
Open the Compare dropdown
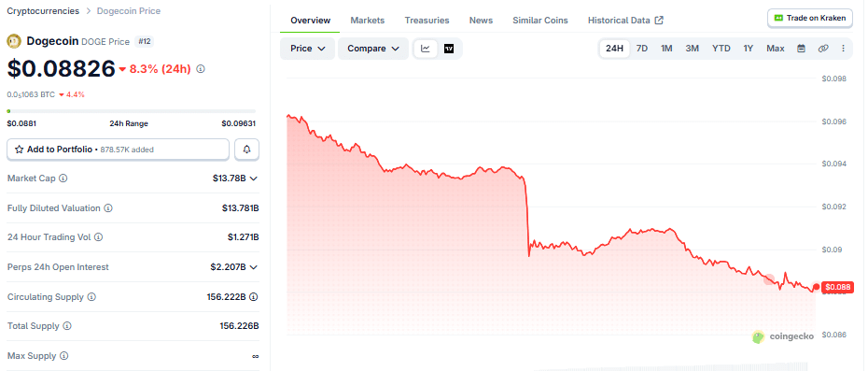[373, 49]
